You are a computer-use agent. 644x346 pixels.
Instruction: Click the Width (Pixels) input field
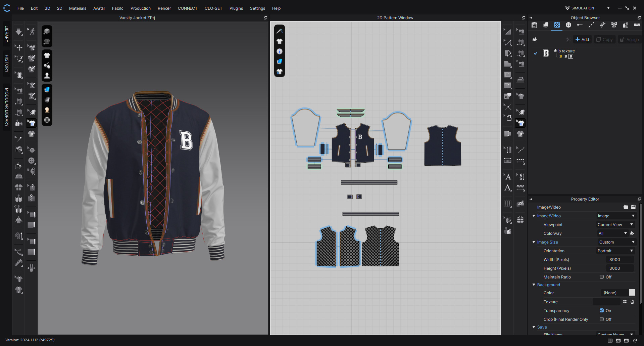pyautogui.click(x=620, y=259)
